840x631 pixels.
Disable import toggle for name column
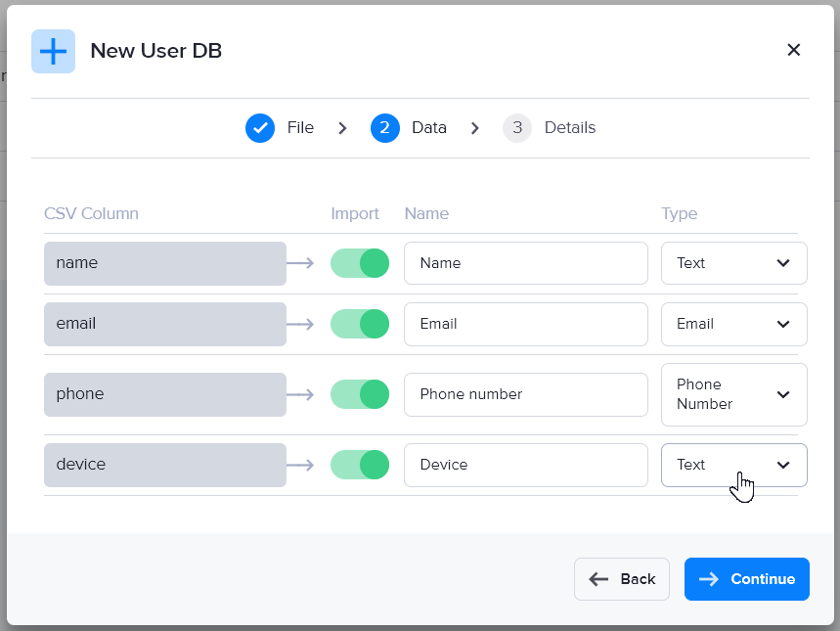(x=360, y=263)
